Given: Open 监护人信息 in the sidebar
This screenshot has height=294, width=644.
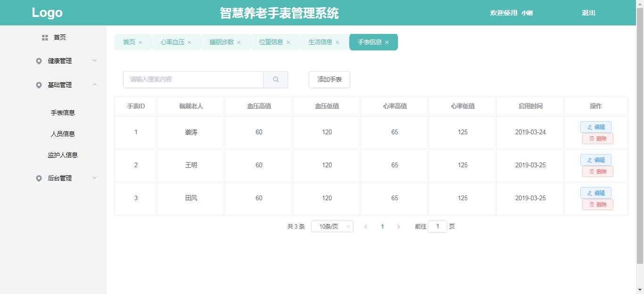Looking at the screenshot, I should [63, 155].
